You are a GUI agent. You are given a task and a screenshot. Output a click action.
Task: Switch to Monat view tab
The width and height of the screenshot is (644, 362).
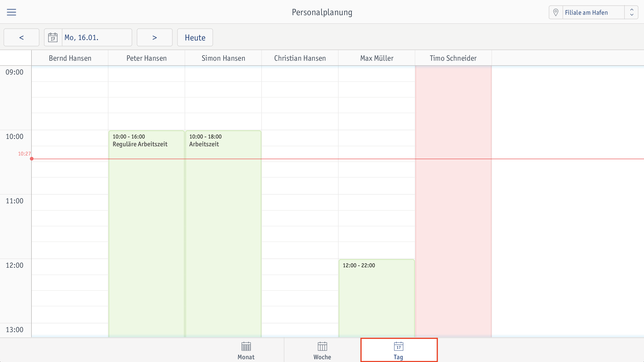point(246,351)
